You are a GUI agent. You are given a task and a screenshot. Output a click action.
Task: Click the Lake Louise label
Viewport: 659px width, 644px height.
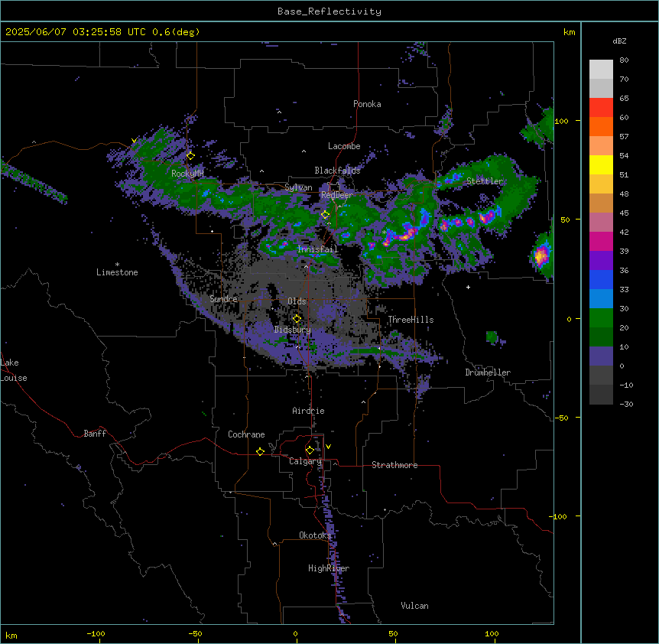14,370
